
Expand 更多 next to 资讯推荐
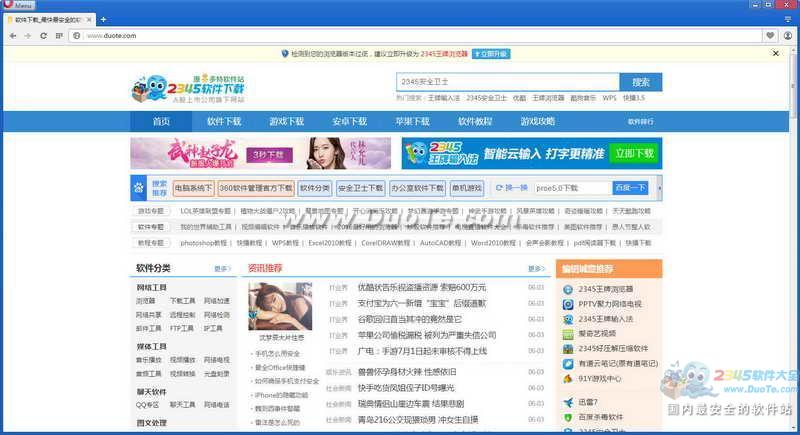(x=536, y=268)
